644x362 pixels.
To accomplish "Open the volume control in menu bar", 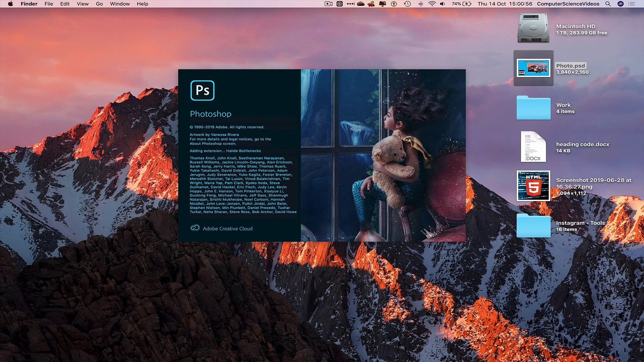I will (x=443, y=4).
